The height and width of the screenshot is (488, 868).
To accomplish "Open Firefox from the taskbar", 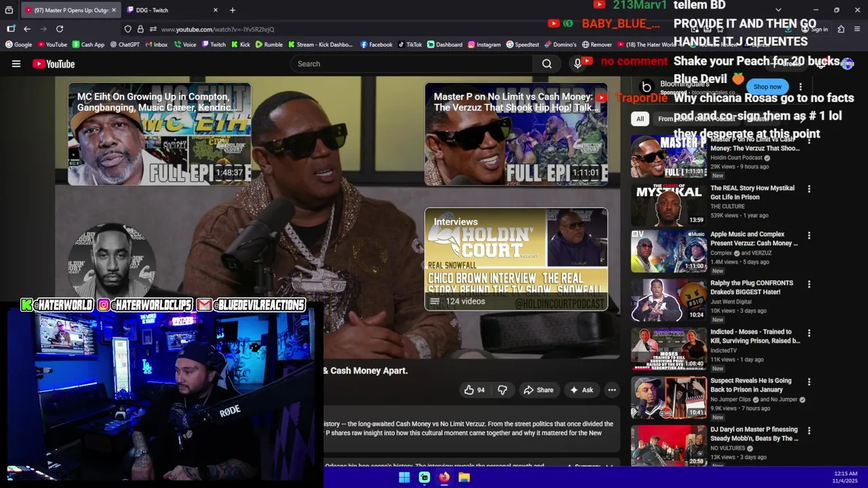I will (444, 477).
